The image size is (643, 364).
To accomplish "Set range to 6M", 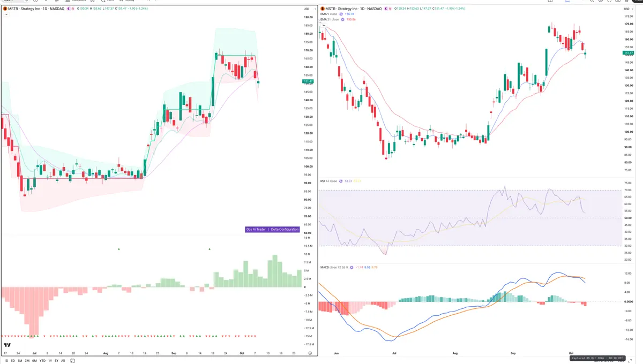I will click(x=34, y=361).
